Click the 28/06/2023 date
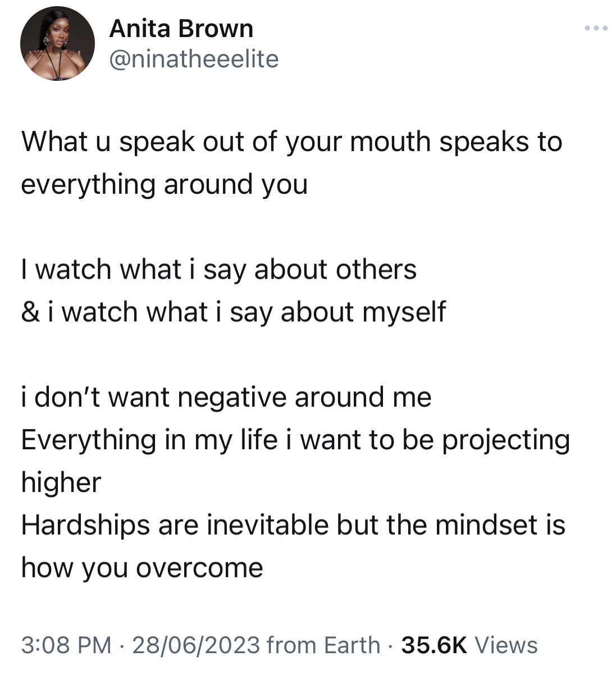This screenshot has width=616, height=679. click(196, 645)
